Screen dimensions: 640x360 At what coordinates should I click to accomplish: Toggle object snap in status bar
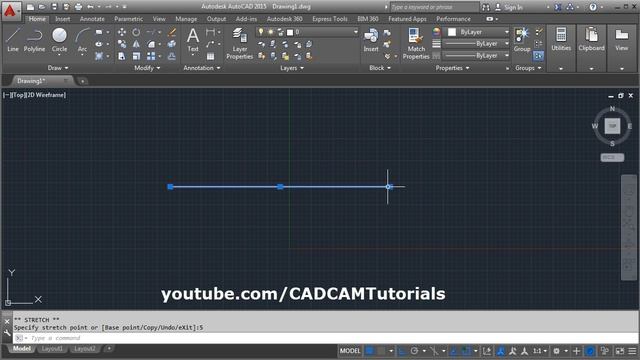[x=466, y=351]
